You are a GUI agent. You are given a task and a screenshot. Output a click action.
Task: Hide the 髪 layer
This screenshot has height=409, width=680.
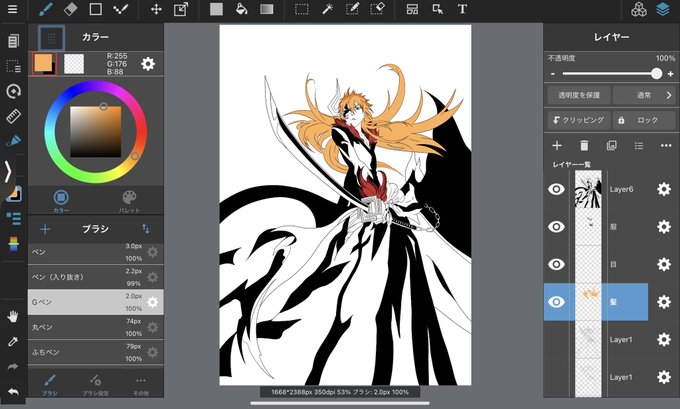tap(556, 302)
